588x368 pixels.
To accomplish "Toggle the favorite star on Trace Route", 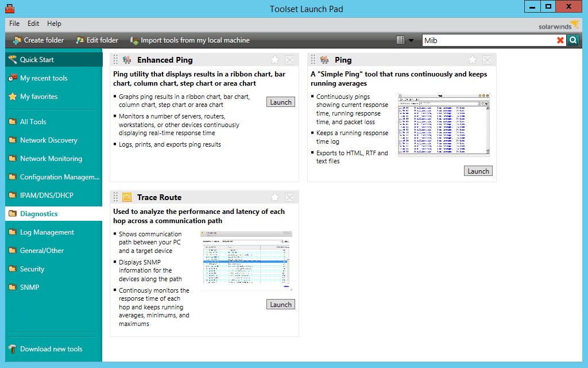I will 274,197.
